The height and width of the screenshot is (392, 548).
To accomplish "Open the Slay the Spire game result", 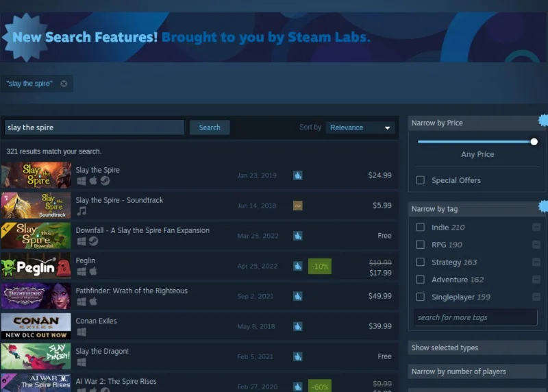I will pyautogui.click(x=199, y=175).
